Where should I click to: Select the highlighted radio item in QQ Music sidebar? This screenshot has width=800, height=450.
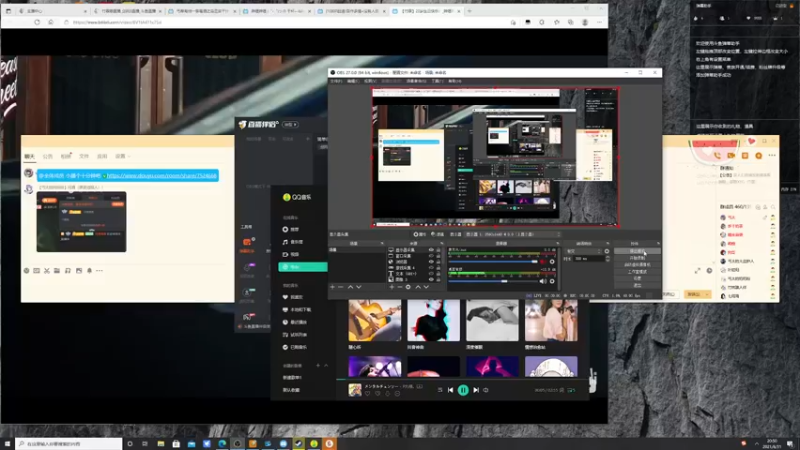[303, 267]
